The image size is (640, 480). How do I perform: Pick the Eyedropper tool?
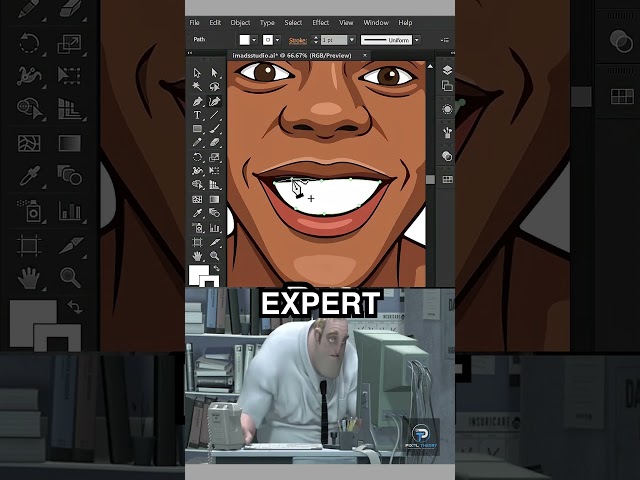point(197,213)
